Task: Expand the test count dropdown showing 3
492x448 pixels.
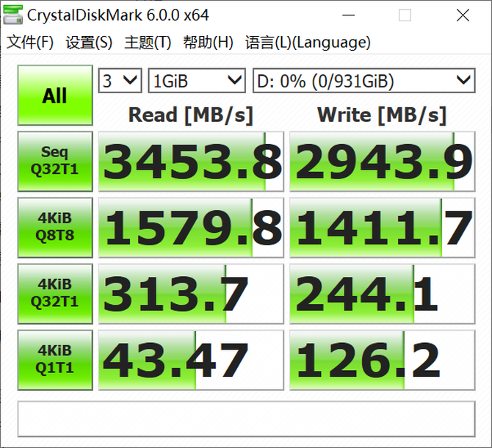Action: pyautogui.click(x=120, y=81)
